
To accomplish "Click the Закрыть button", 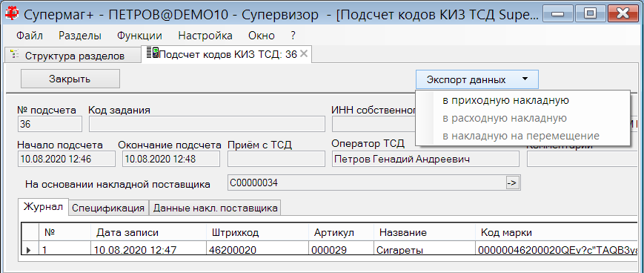I will coord(70,79).
